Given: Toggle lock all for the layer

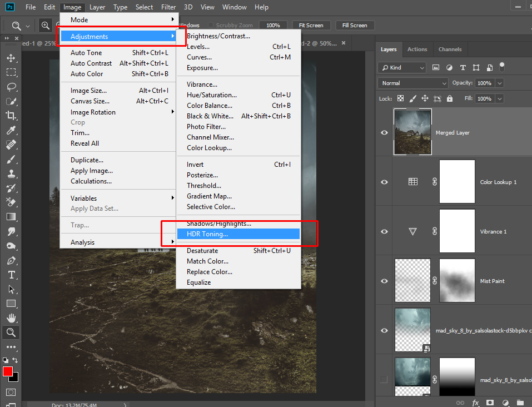Looking at the screenshot, I should pyautogui.click(x=450, y=98).
